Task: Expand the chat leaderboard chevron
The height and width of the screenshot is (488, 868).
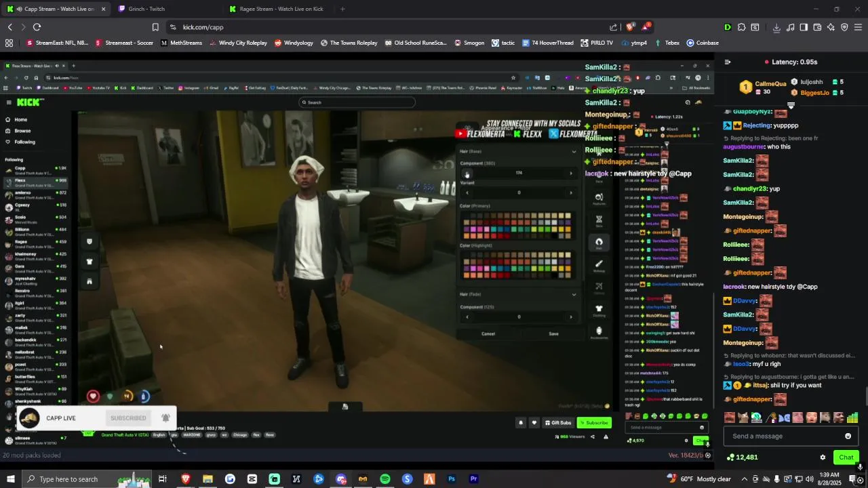Action: click(791, 106)
